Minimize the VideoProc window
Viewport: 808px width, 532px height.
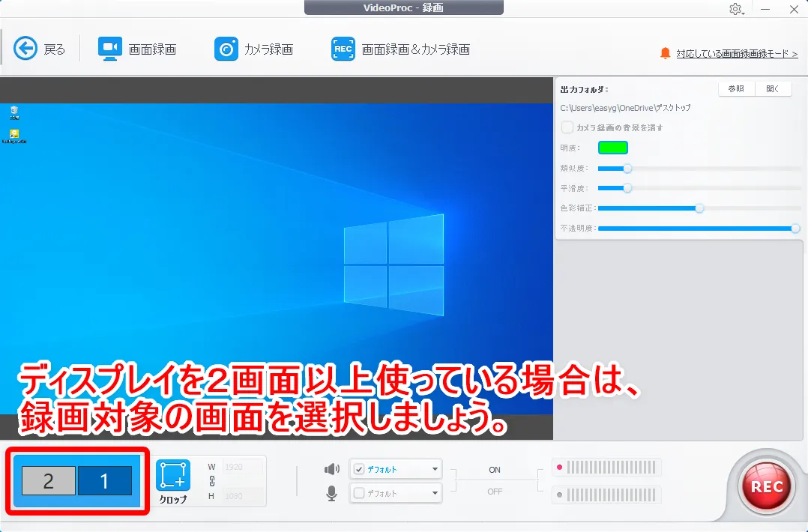pyautogui.click(x=765, y=9)
